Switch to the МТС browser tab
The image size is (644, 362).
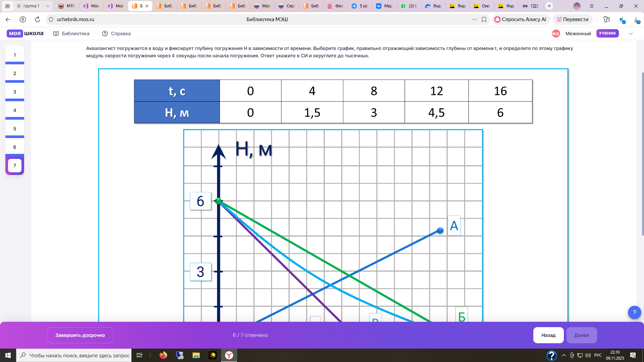pos(66,6)
